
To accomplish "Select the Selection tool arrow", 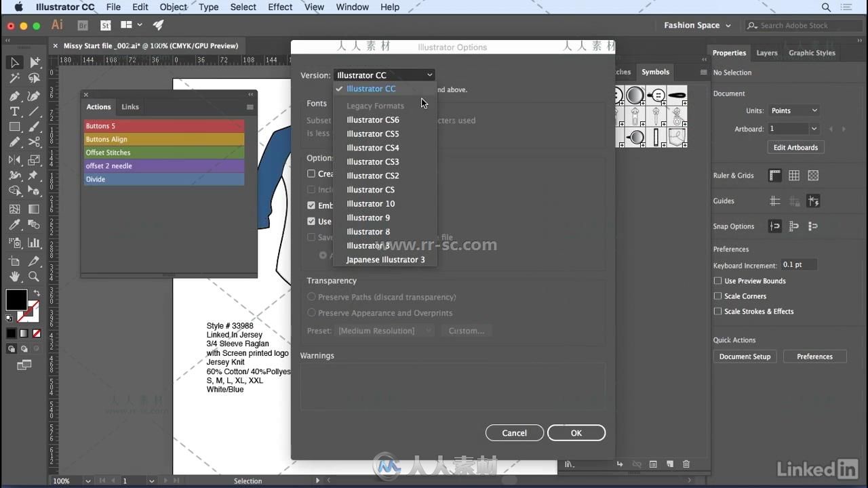I will pos(14,62).
